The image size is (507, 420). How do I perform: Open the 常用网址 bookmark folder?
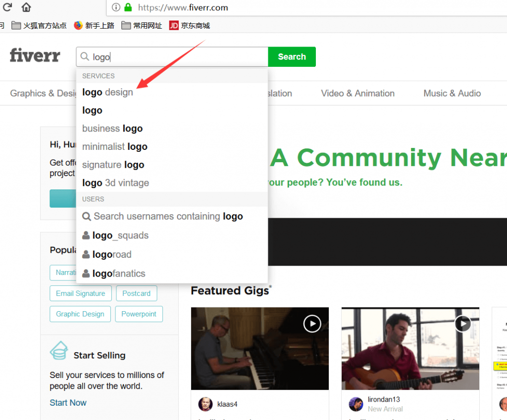point(142,26)
